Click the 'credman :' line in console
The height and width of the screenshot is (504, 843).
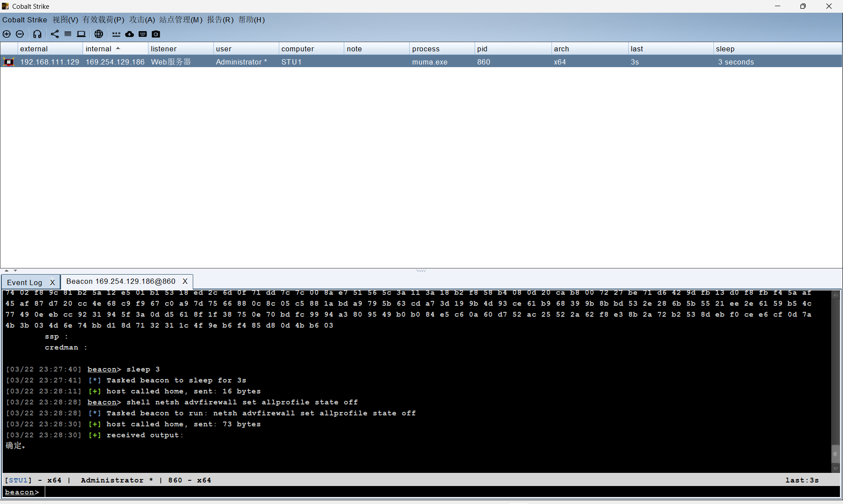pos(66,347)
